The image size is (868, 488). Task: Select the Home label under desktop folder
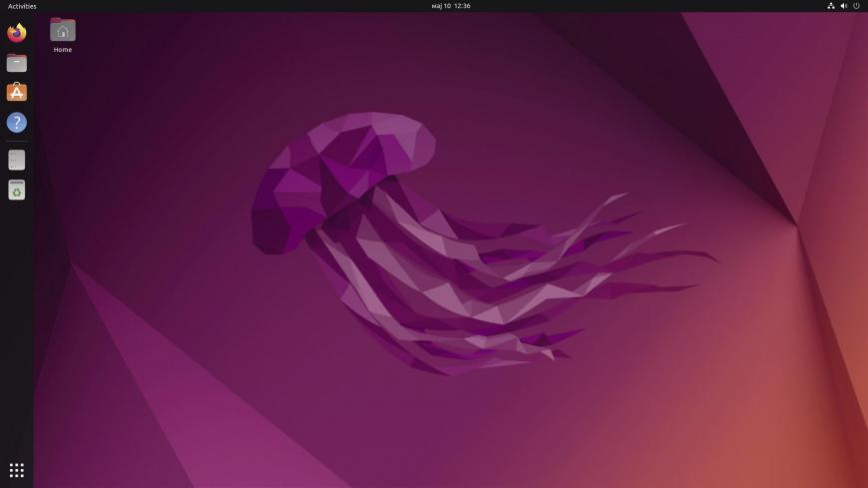[x=63, y=50]
